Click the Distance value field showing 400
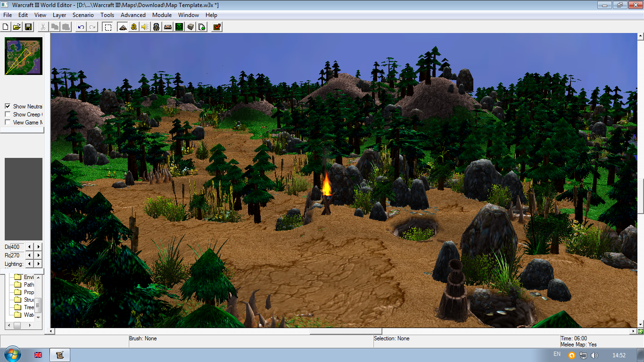 (17, 247)
